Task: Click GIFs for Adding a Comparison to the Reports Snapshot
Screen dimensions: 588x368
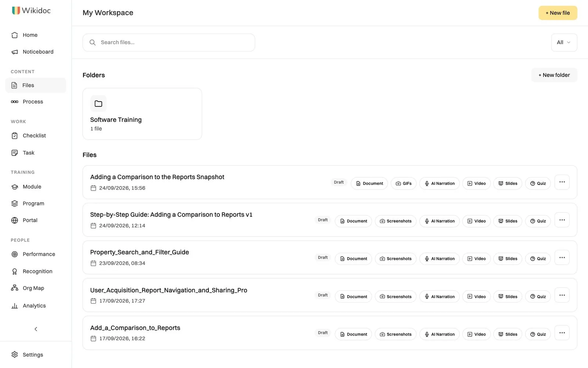Action: (404, 184)
